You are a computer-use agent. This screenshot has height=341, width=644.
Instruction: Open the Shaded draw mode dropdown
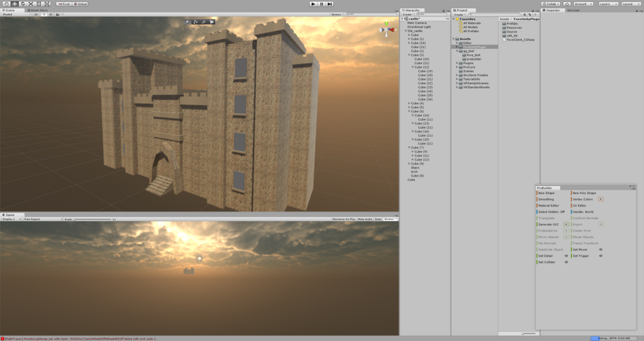point(16,14)
